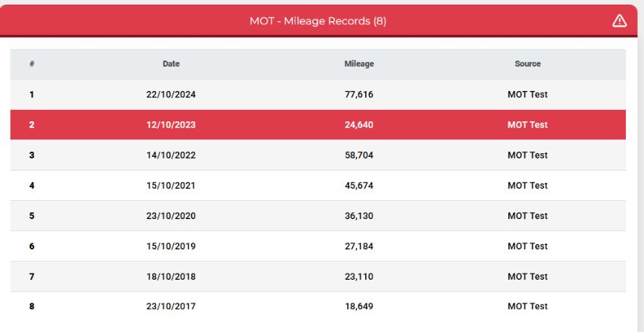Click the row number 7 cell

32,277
